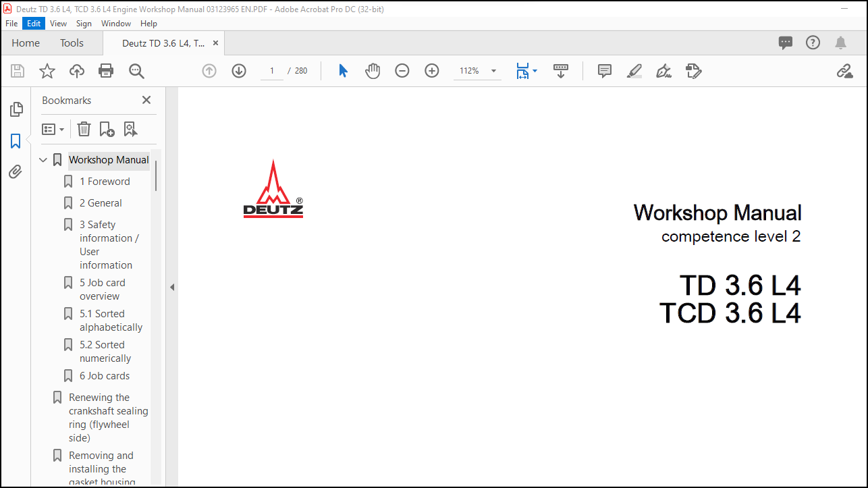The image size is (868, 488).
Task: Zoom out with minus button
Action: click(402, 71)
